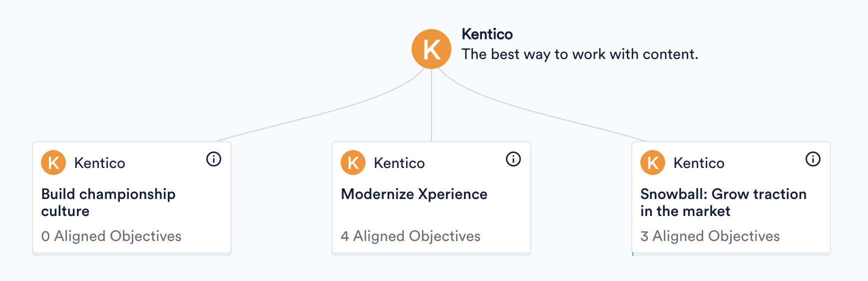The width and height of the screenshot is (868, 281).
Task: Click Kentico avatar on Modernize Xperience card
Action: [353, 162]
